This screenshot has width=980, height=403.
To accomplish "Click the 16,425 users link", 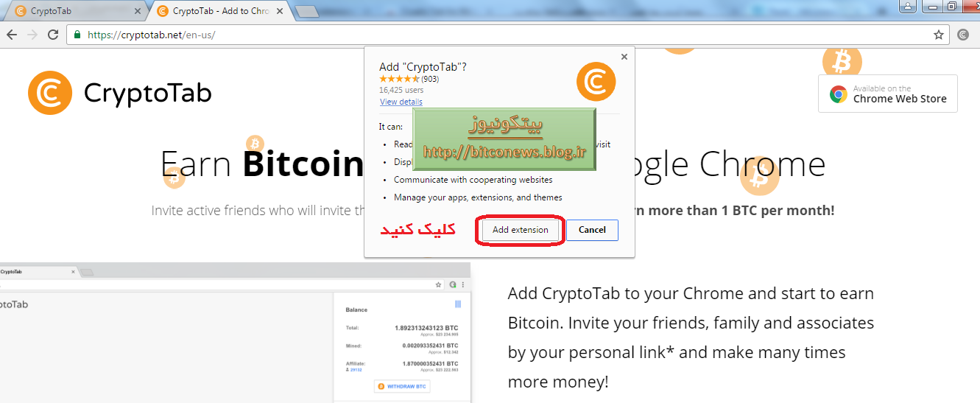I will coord(401,90).
